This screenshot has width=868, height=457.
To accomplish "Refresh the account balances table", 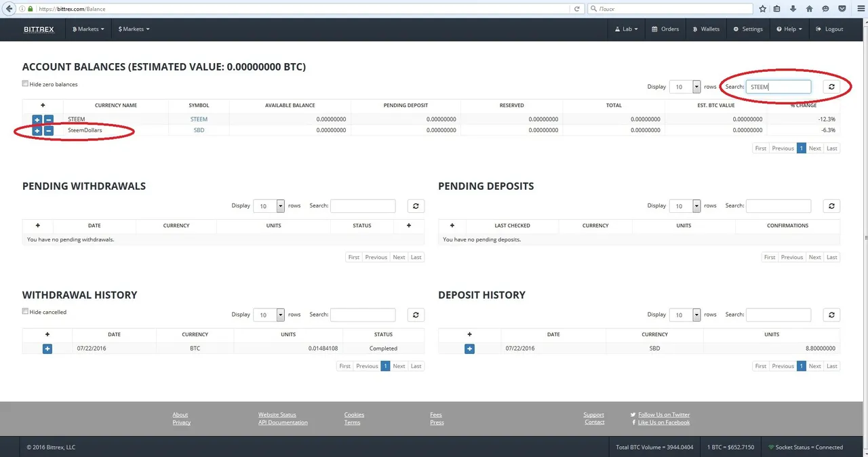I will tap(831, 87).
